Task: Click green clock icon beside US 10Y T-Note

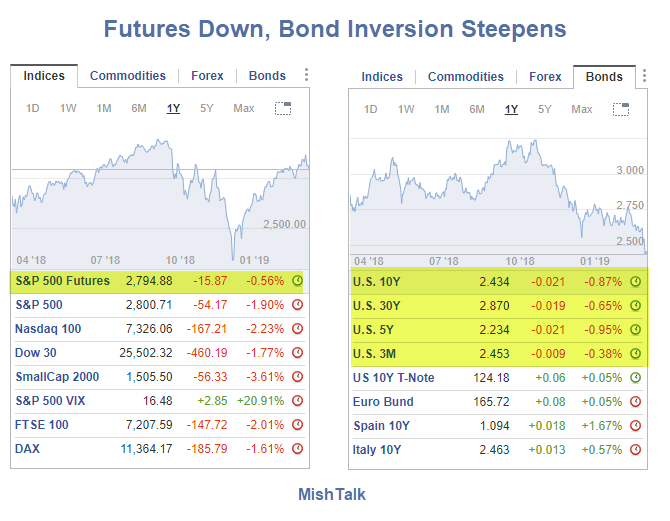Action: click(x=635, y=377)
